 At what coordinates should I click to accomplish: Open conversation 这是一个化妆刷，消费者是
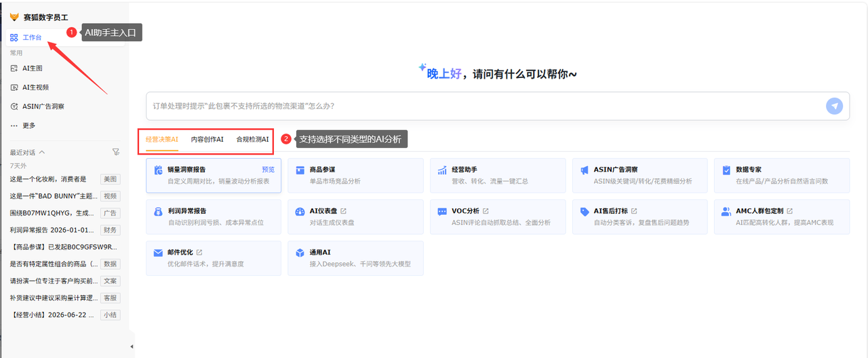pos(48,179)
